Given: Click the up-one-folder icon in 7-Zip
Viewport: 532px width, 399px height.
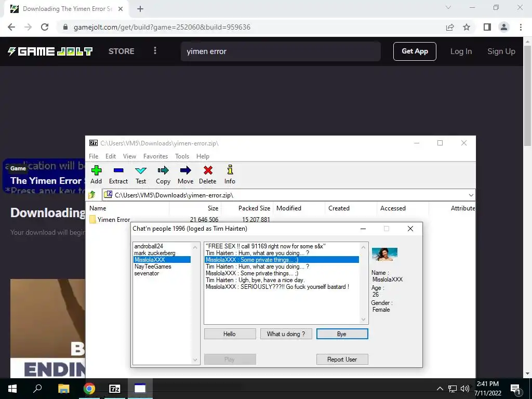Looking at the screenshot, I should coord(92,195).
